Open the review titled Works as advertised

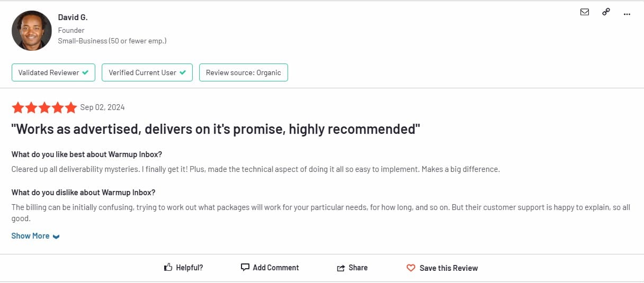click(216, 129)
